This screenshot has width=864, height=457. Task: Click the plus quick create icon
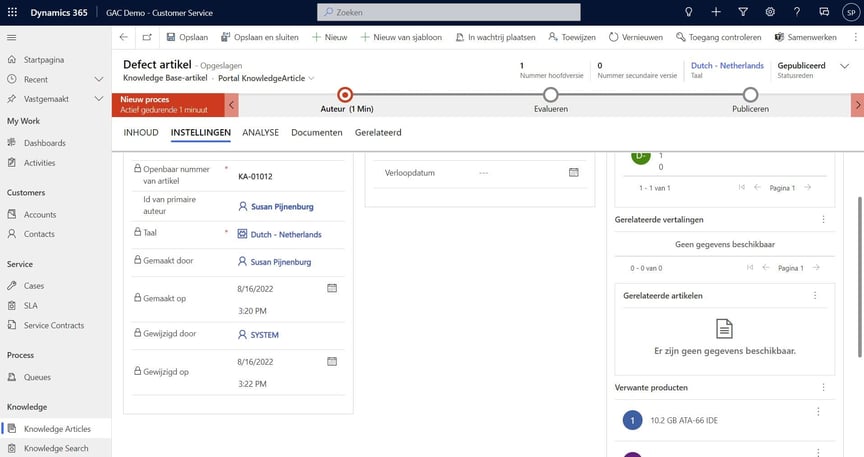click(x=716, y=12)
